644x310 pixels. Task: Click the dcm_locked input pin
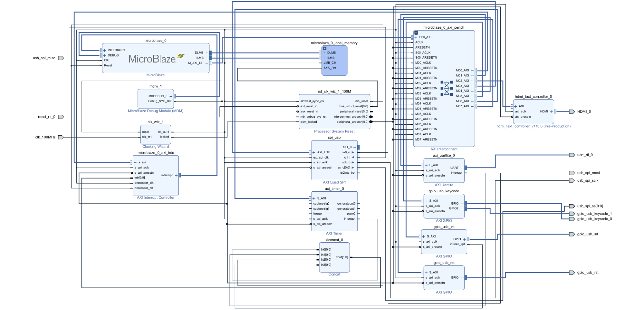(x=308, y=122)
